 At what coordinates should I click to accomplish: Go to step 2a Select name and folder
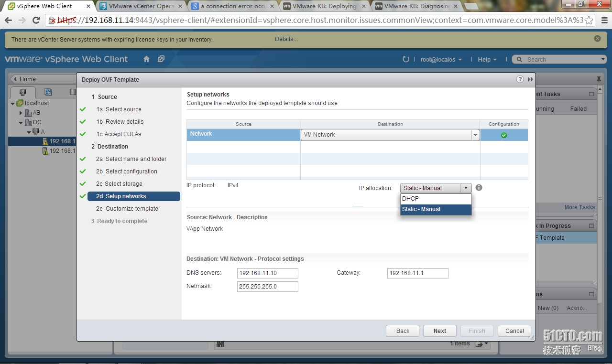[131, 159]
